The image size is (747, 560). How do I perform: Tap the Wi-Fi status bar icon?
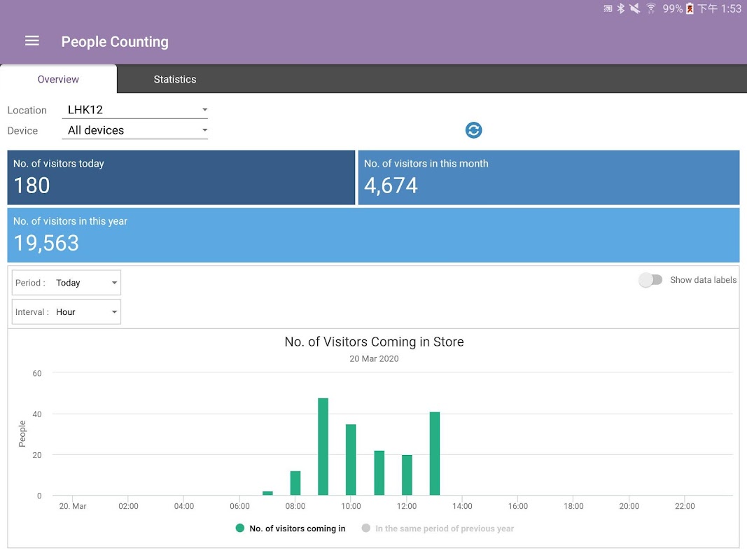click(x=651, y=8)
